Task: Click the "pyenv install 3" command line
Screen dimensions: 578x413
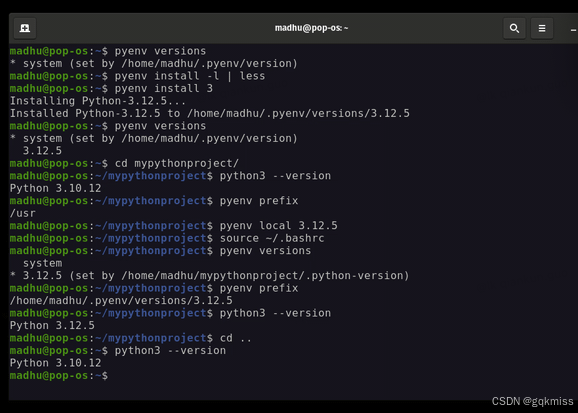Action: 163,88
